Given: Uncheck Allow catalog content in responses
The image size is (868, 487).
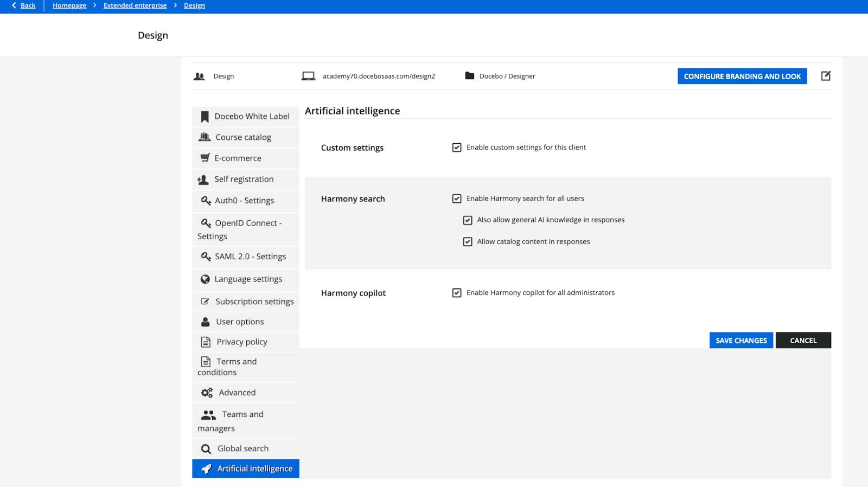Looking at the screenshot, I should point(468,242).
